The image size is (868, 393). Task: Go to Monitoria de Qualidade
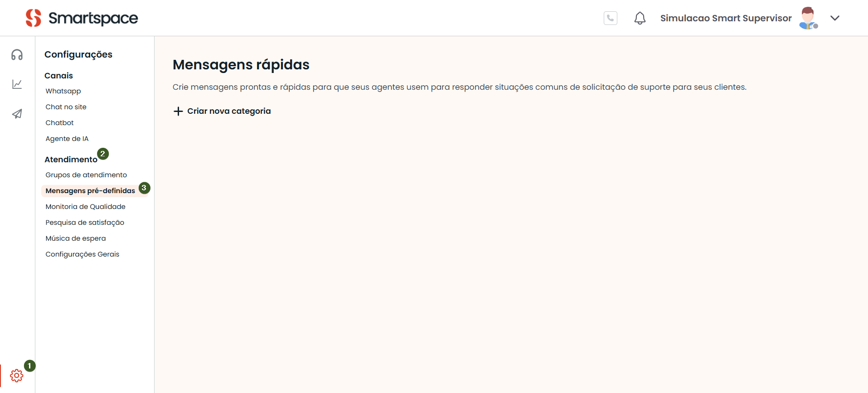pos(85,207)
